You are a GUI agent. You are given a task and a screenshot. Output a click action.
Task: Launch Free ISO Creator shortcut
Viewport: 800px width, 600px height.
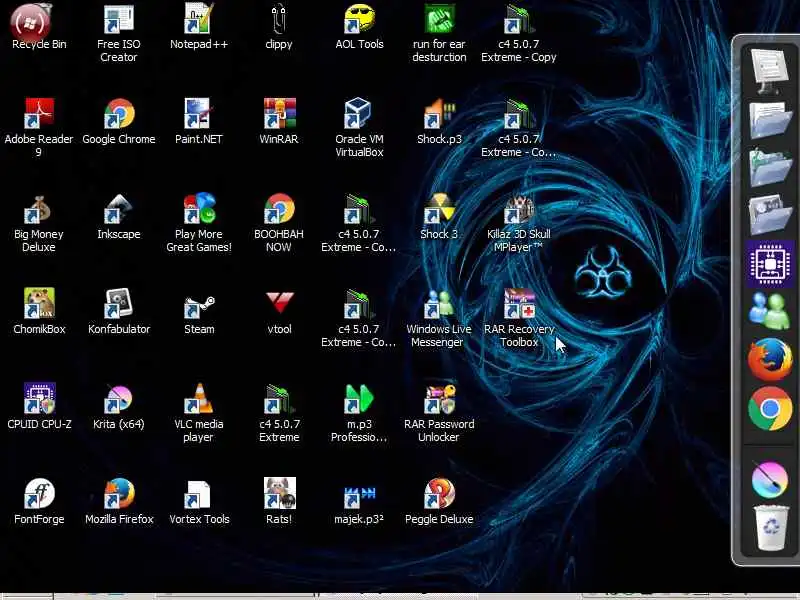click(x=119, y=19)
